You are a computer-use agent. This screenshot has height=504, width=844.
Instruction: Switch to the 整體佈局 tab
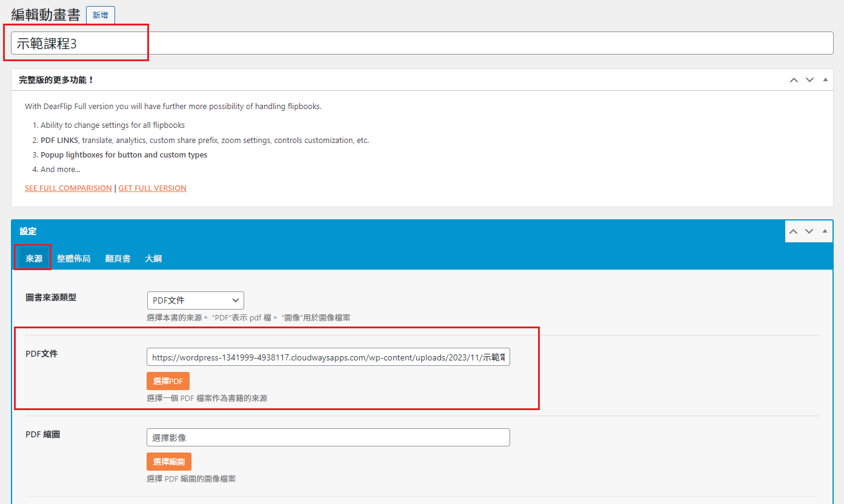coord(73,259)
